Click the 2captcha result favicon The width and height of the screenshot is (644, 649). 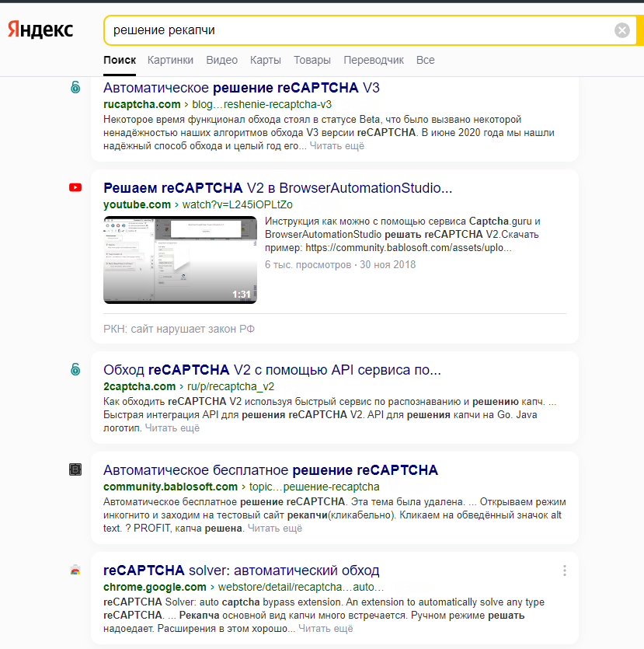[x=75, y=369]
